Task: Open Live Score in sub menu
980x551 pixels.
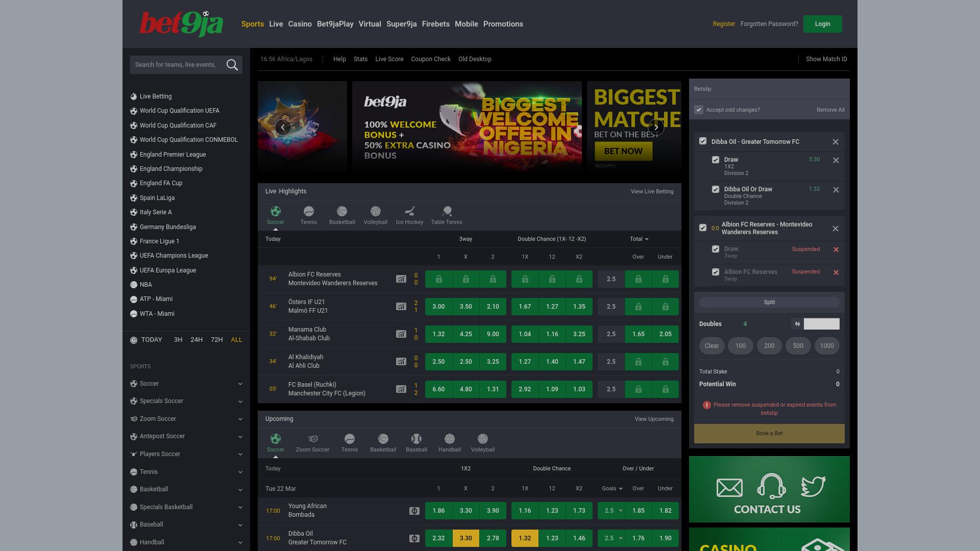Action: [389, 59]
